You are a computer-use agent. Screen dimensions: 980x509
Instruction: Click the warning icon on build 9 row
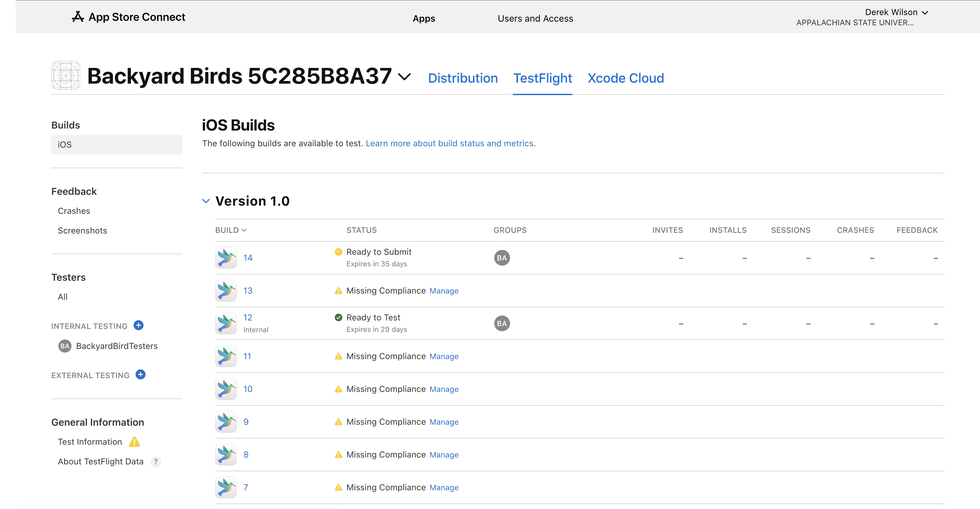[x=338, y=421]
